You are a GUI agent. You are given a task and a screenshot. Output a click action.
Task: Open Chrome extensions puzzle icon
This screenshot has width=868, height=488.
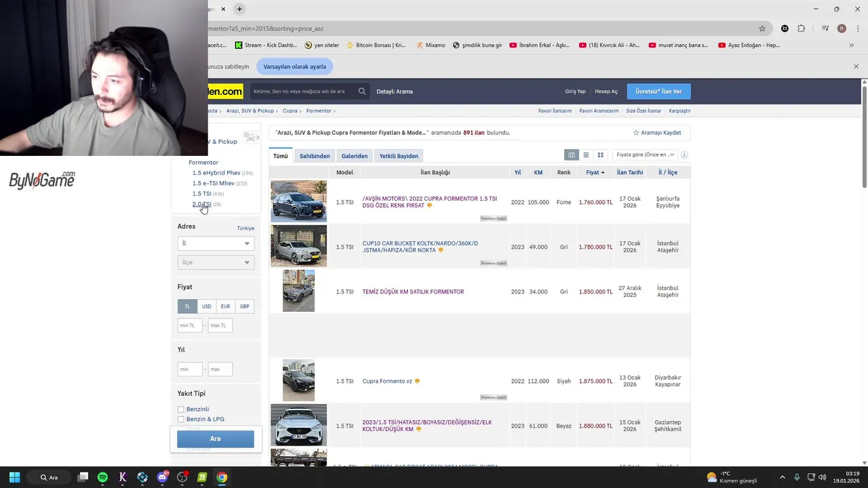pyautogui.click(x=802, y=28)
